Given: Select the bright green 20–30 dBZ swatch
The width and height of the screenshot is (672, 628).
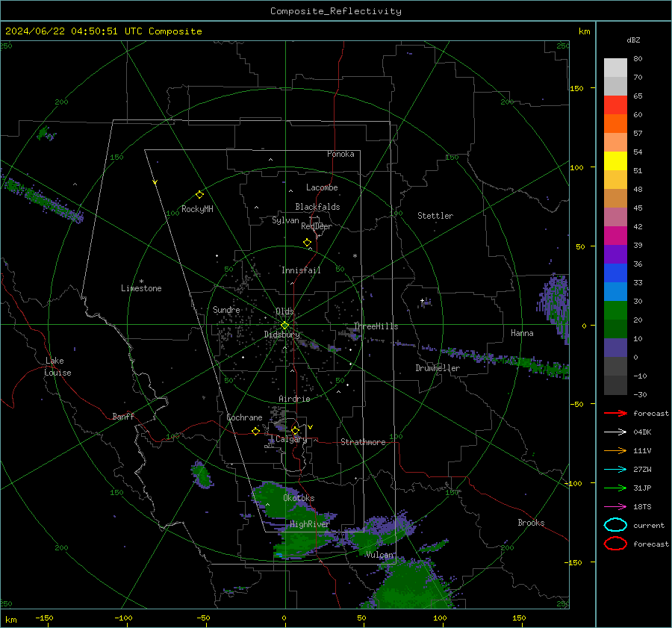Looking at the screenshot, I should (x=615, y=311).
